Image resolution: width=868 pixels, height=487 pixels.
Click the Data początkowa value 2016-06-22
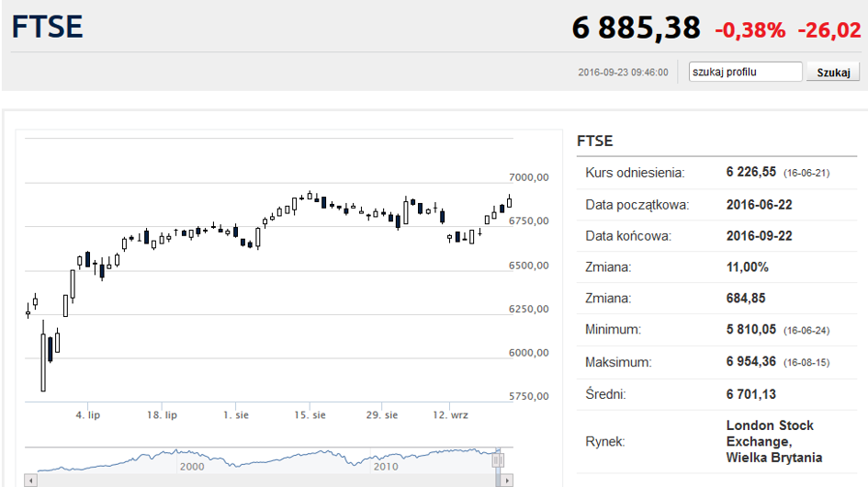759,204
